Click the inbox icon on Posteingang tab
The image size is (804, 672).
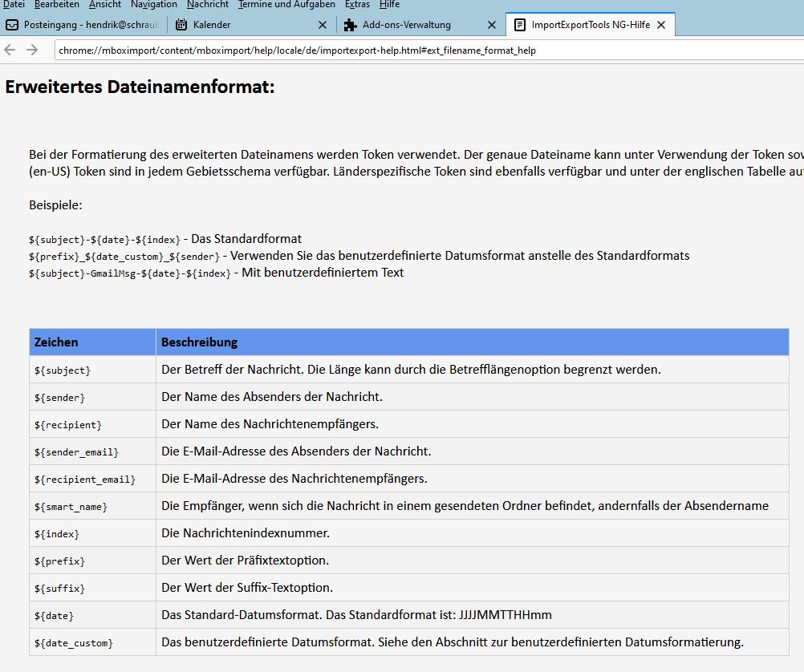click(12, 25)
